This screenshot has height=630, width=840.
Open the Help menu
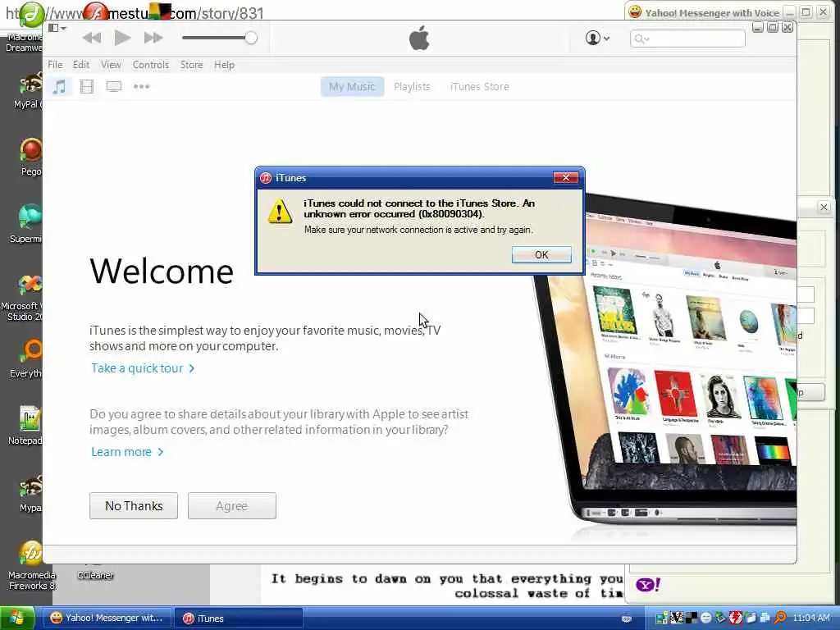click(224, 65)
